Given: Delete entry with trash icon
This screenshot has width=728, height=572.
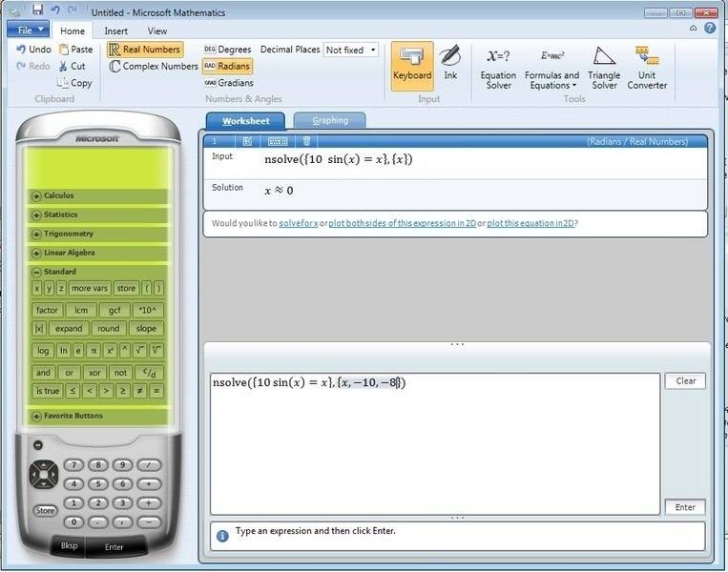Looking at the screenshot, I should 306,141.
